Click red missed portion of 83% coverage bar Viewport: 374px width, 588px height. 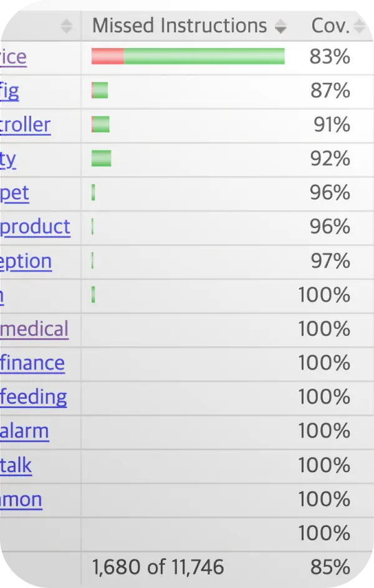[x=108, y=56]
